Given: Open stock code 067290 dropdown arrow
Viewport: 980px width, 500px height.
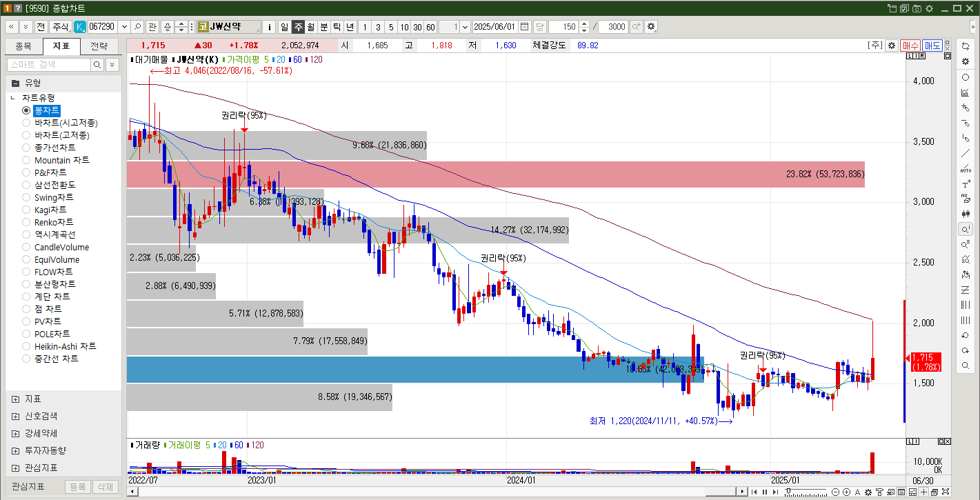Looking at the screenshot, I should click(124, 26).
